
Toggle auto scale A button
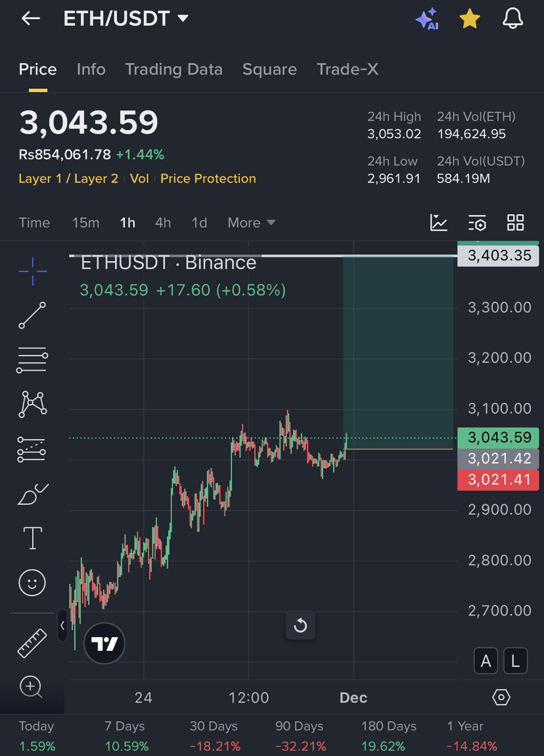click(486, 661)
